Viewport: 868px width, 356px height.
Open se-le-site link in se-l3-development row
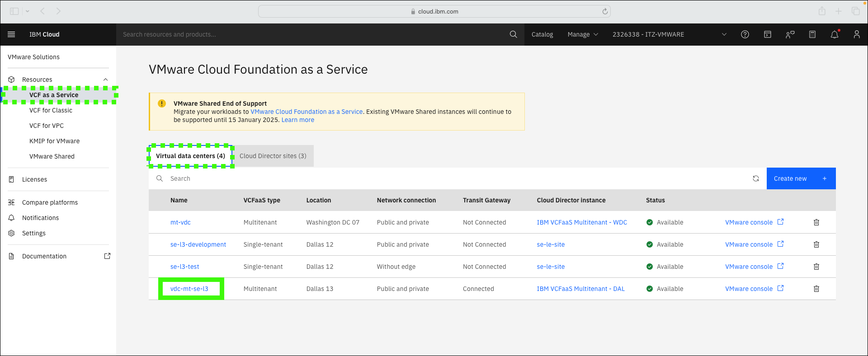(x=551, y=244)
